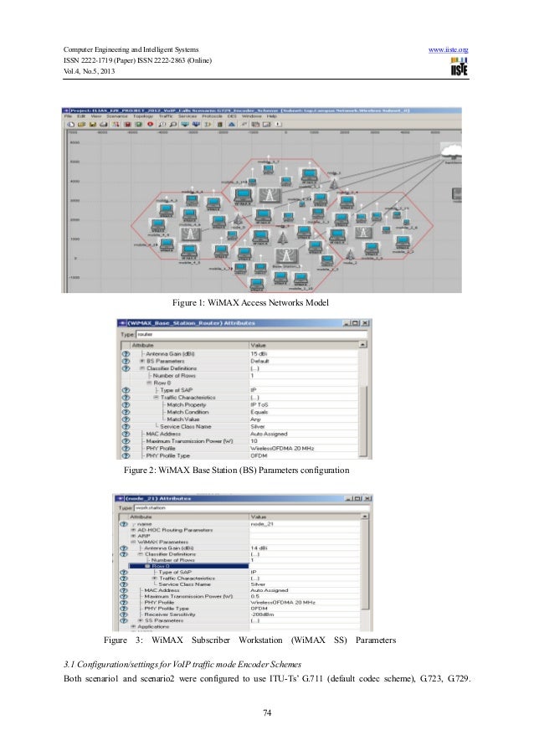The height and width of the screenshot is (756, 534).
Task: Open the Traffic menu
Action: click(x=166, y=116)
